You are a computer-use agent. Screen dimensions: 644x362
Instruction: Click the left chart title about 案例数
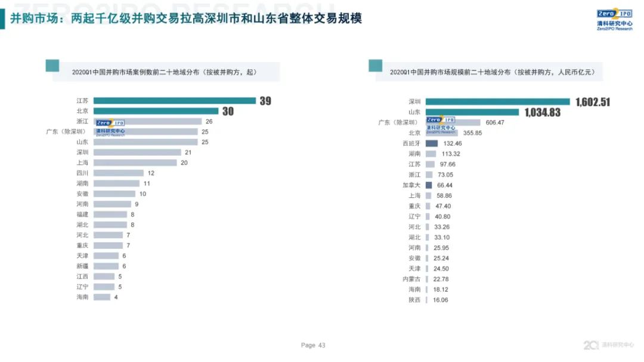164,72
